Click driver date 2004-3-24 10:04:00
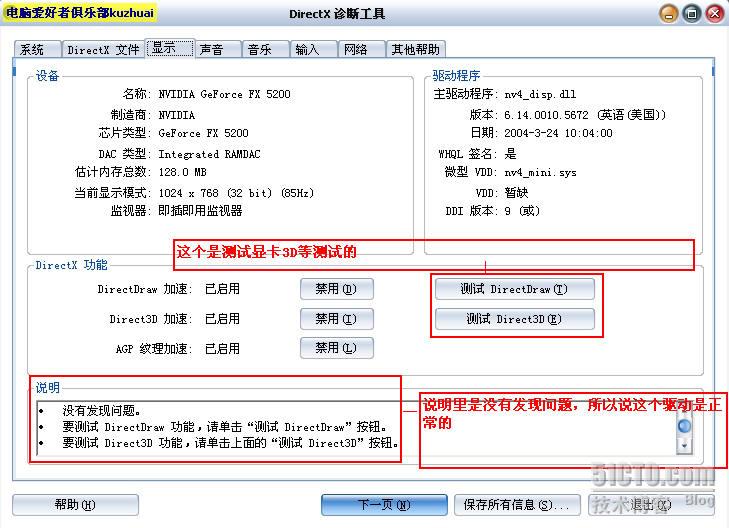Viewport: 729px width, 528px height. 558,133
